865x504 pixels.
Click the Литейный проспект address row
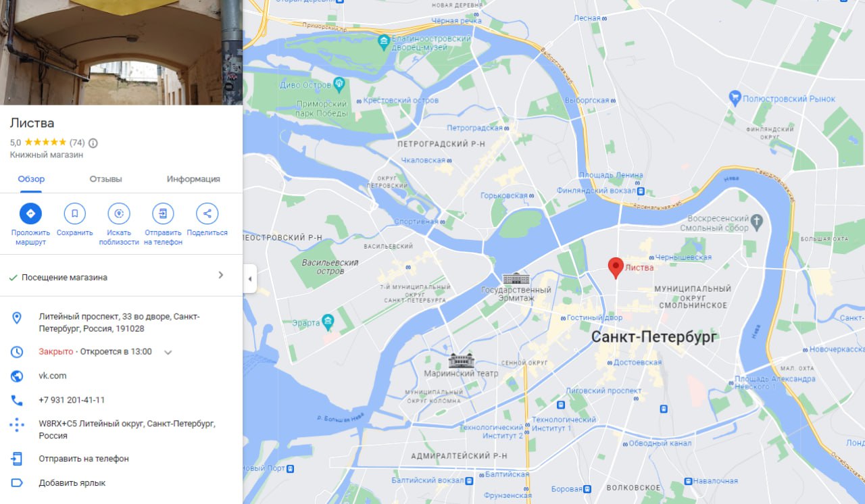coord(121,323)
